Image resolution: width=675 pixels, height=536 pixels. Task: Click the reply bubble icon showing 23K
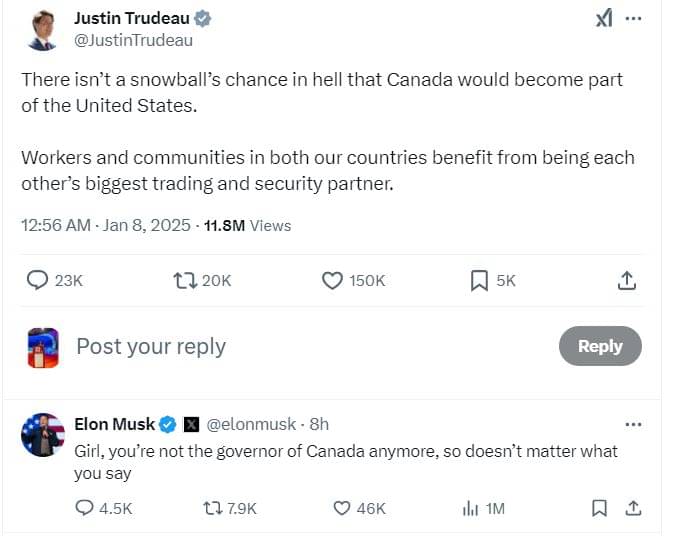pyautogui.click(x=38, y=280)
